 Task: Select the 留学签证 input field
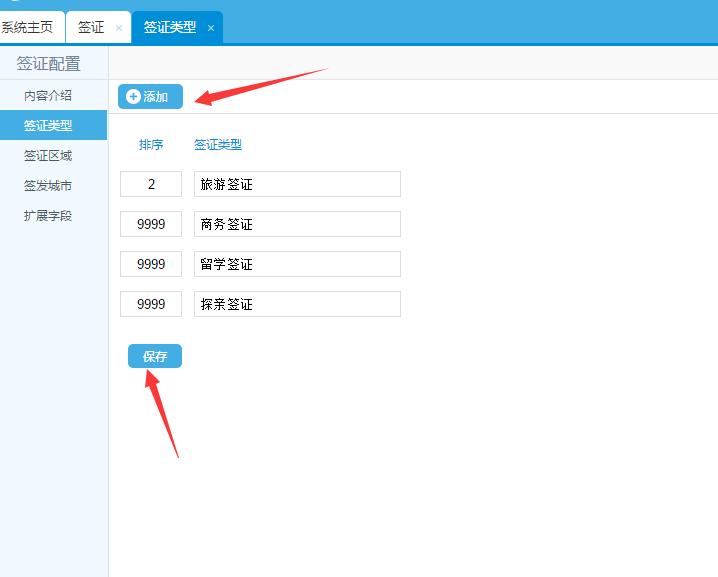(x=297, y=264)
